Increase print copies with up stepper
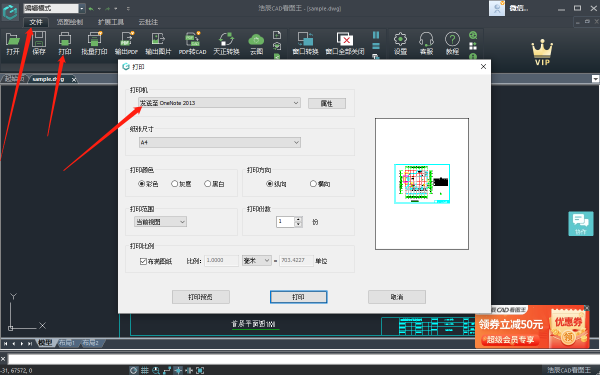600x375 pixels. pos(298,219)
